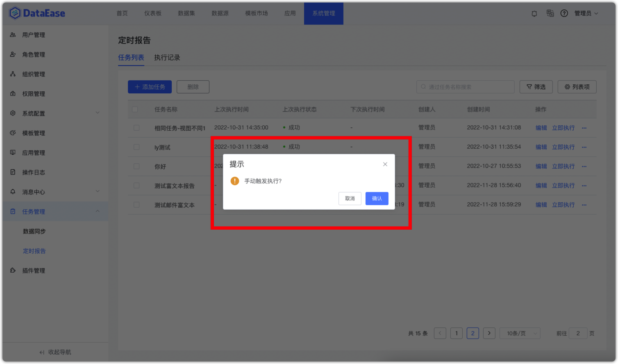Check the select-all checkbox in table header
Image resolution: width=618 pixels, height=364 pixels.
pyautogui.click(x=135, y=109)
